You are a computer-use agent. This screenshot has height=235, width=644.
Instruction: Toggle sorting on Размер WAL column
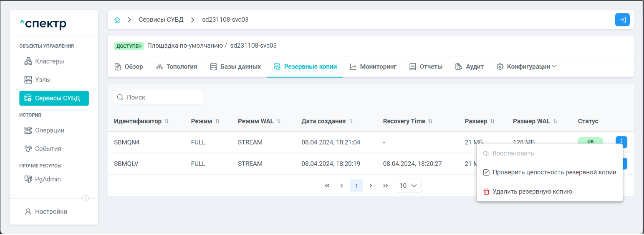(x=555, y=121)
